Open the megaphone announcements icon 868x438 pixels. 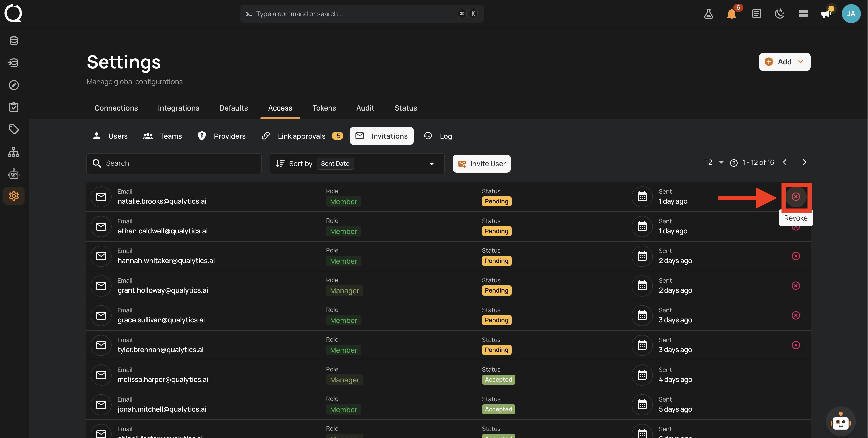point(826,14)
